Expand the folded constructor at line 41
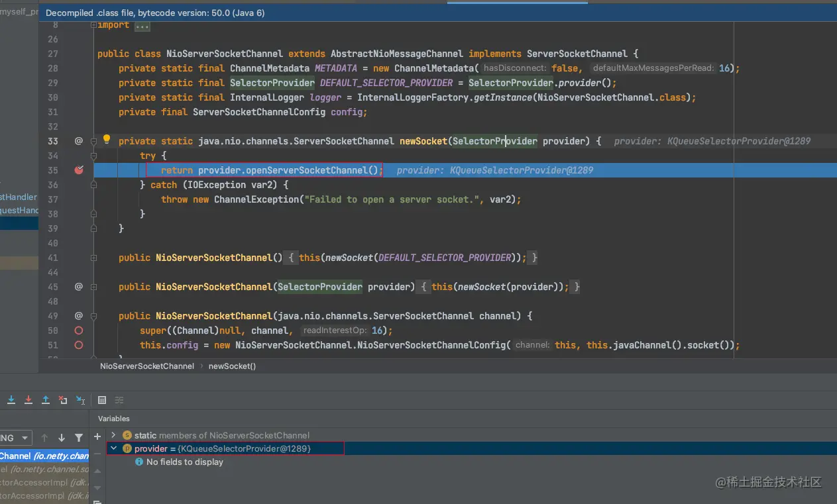The height and width of the screenshot is (504, 837). coord(94,258)
